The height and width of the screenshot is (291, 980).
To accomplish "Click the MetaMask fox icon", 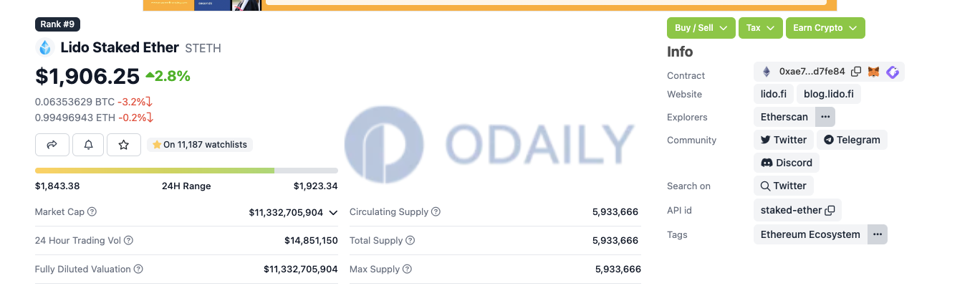I will coord(874,72).
